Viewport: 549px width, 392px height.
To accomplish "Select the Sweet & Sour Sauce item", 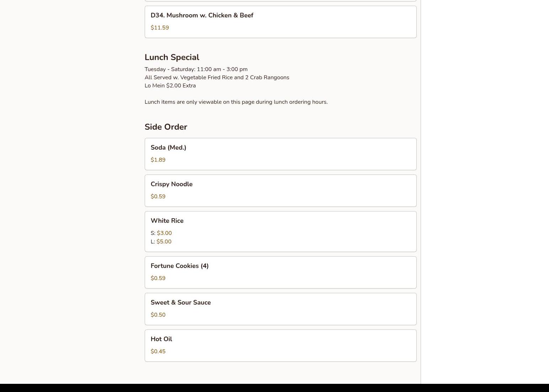I will [x=280, y=309].
